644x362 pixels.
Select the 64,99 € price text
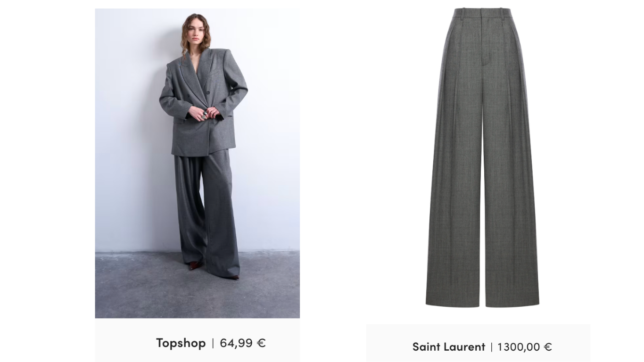click(243, 343)
